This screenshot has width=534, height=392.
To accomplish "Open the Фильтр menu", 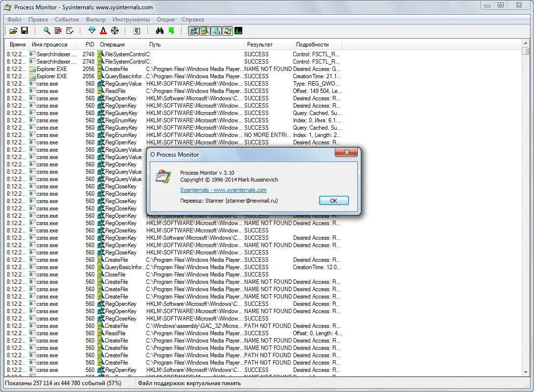I will pos(96,20).
